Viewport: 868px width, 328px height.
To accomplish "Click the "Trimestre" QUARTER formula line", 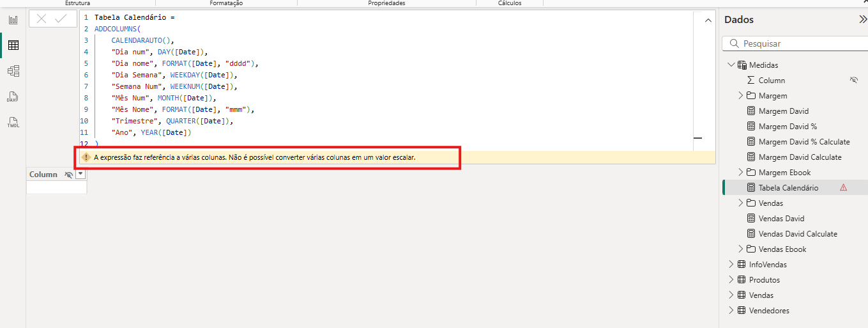I will click(172, 121).
